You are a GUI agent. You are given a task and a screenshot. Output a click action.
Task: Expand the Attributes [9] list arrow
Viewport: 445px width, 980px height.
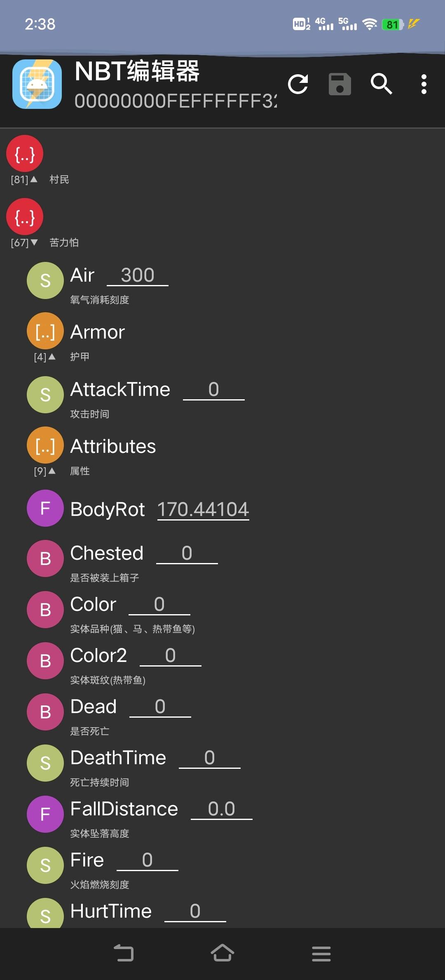(52, 471)
